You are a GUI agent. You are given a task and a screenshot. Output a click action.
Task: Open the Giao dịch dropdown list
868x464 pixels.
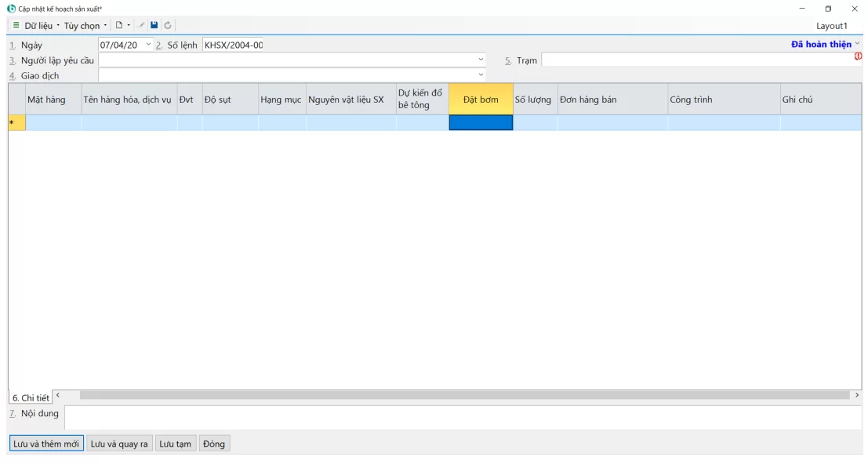[481, 75]
